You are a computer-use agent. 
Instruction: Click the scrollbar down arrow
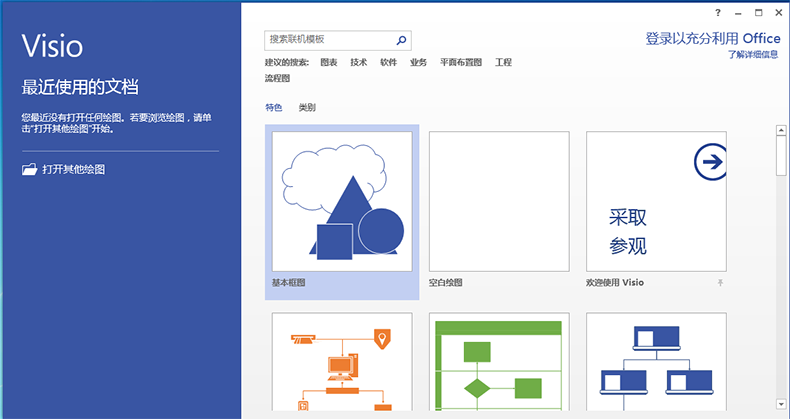(781, 404)
